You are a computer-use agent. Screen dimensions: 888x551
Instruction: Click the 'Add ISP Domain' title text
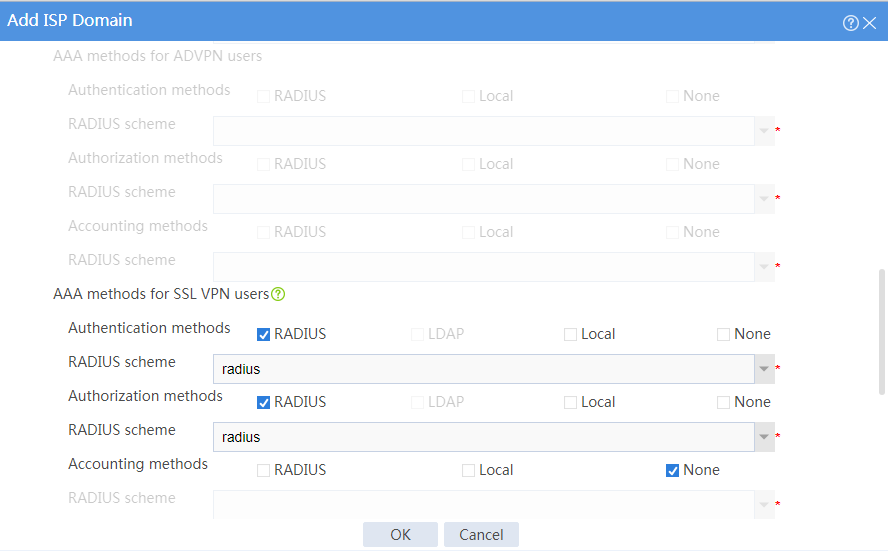tap(70, 20)
